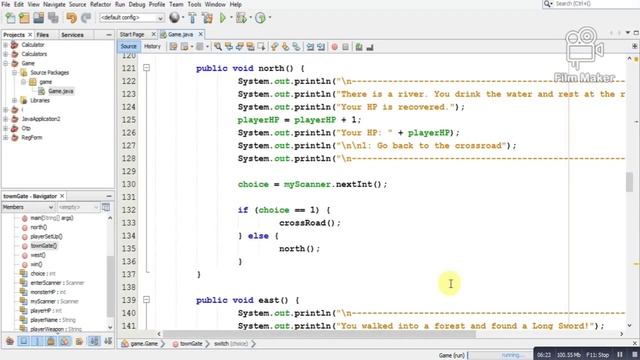Toggle Show Inherited Members in Navigator
The image size is (640, 360).
(10, 341)
